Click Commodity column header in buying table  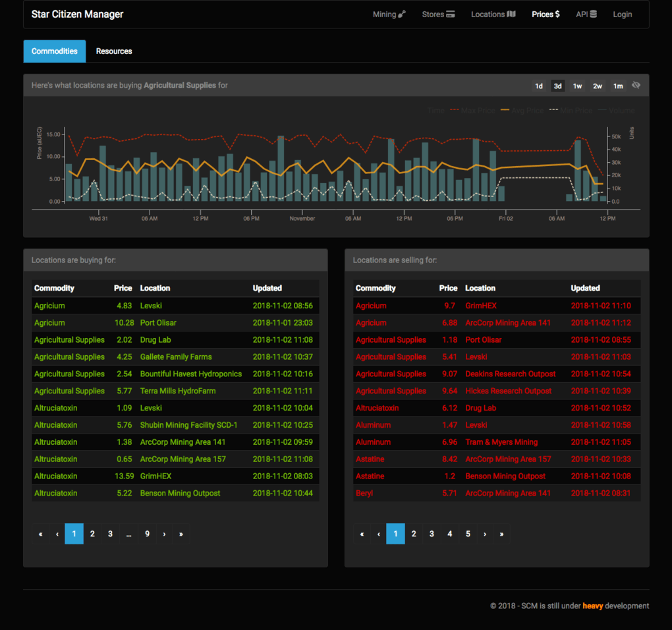point(54,288)
